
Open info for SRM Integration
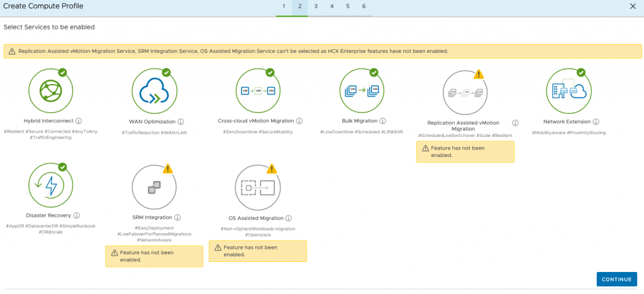coord(178,218)
